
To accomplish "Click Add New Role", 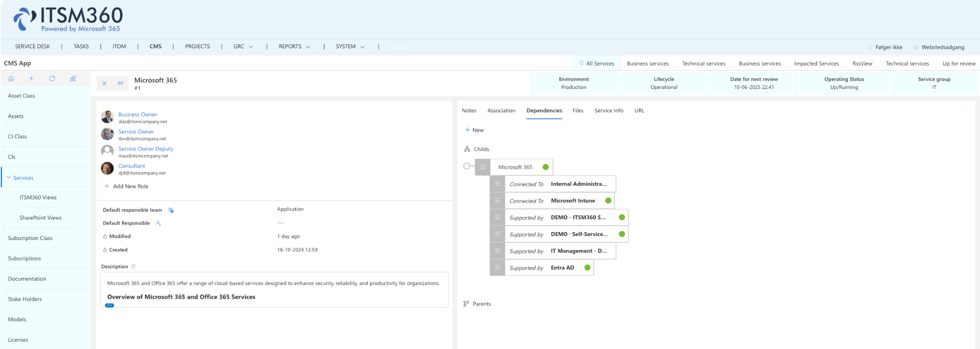I will [126, 186].
